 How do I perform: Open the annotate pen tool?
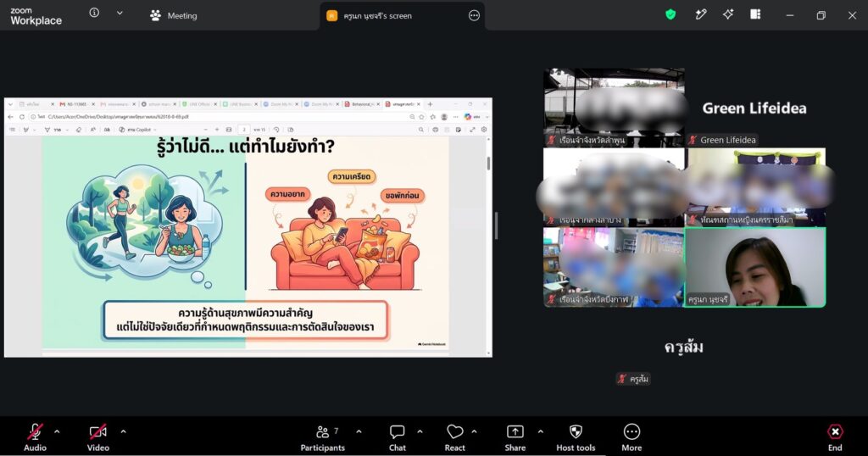click(701, 15)
